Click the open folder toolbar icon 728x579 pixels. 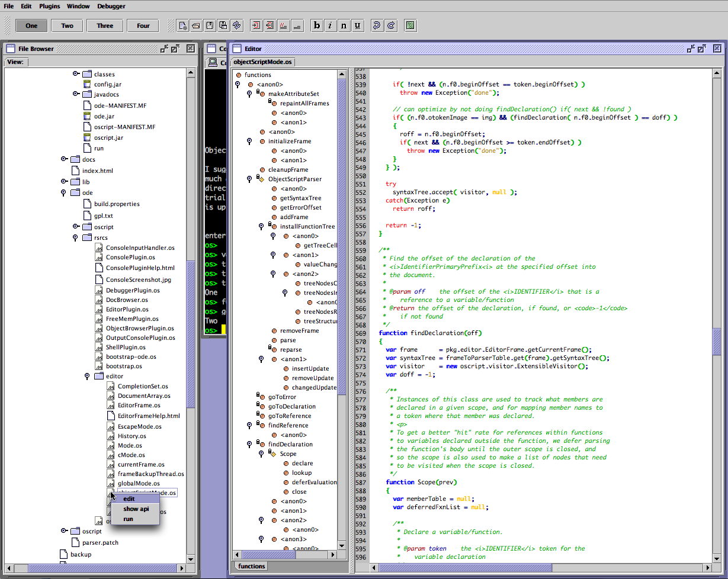click(x=196, y=25)
